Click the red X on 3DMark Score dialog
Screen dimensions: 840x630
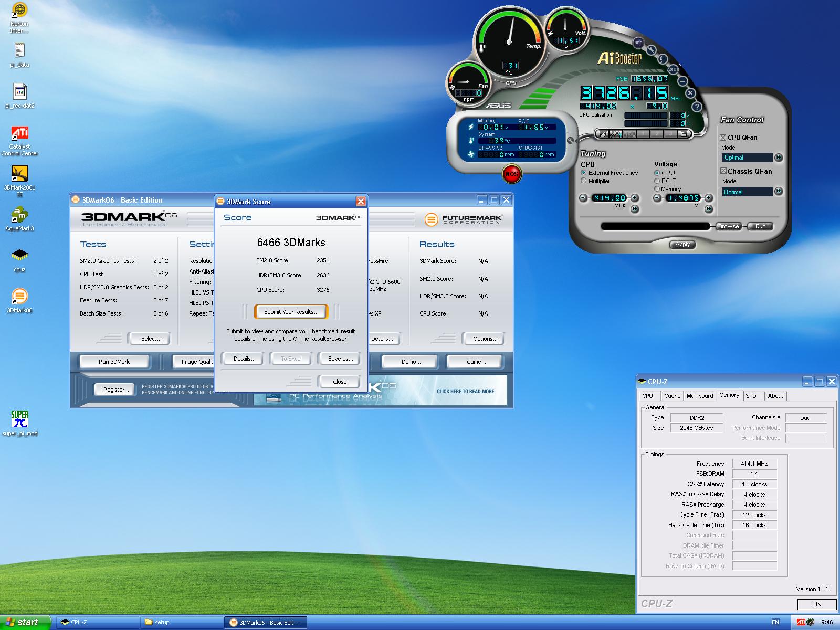(361, 201)
